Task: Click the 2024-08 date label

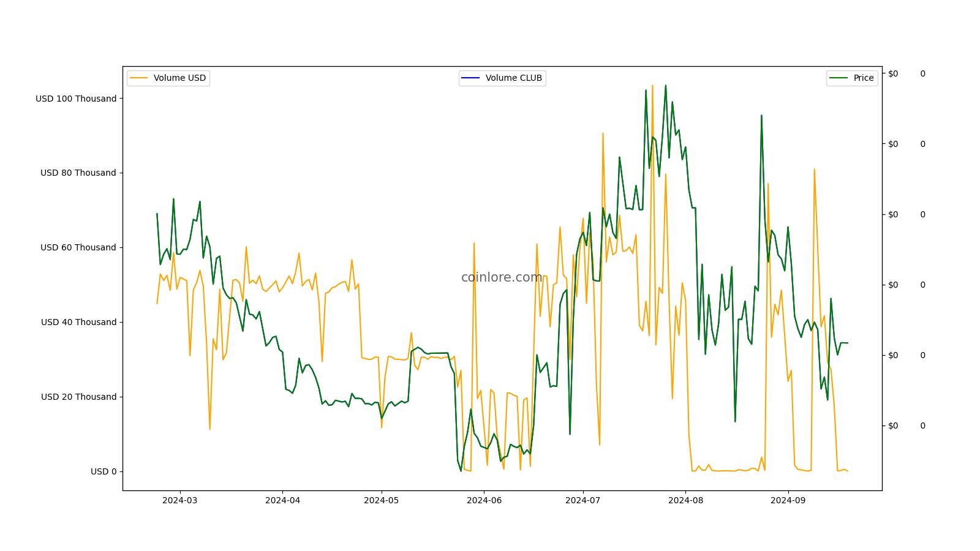Action: click(685, 500)
